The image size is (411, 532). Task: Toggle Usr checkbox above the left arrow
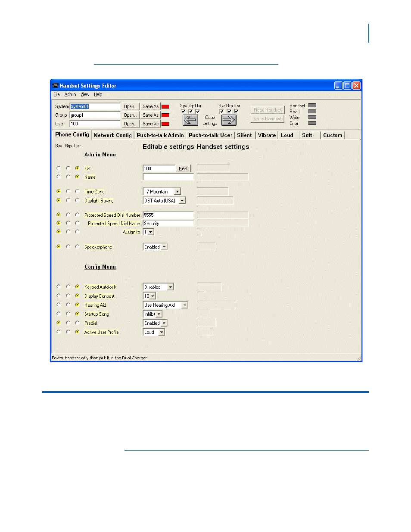pyautogui.click(x=198, y=111)
